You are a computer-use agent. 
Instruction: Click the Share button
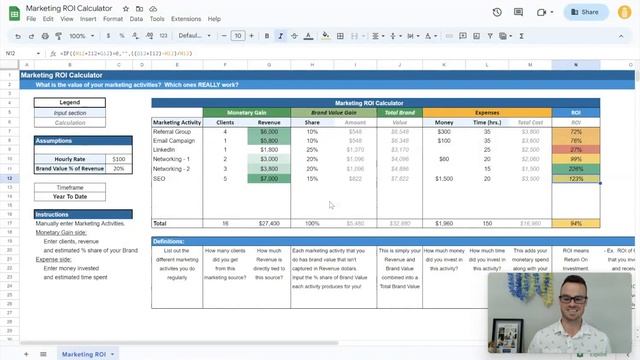[586, 12]
